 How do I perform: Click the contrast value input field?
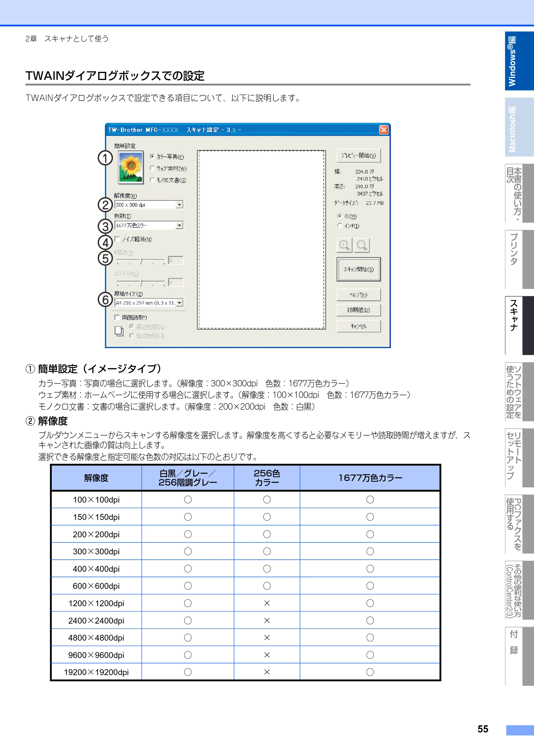tap(175, 282)
